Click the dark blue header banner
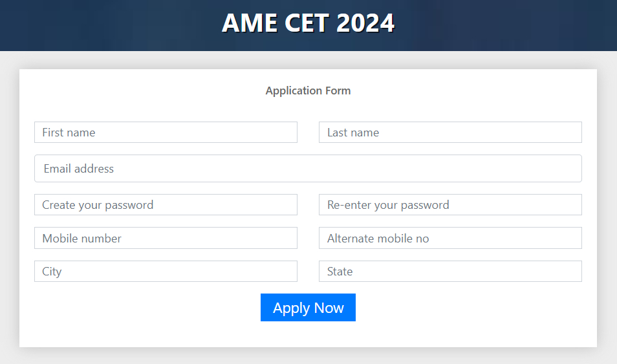Screen dimensions: 617x364 [97, 26]
